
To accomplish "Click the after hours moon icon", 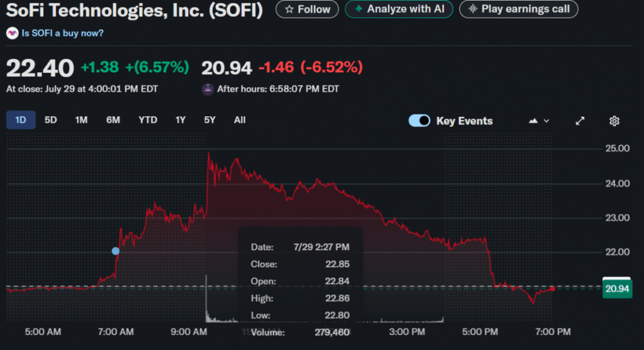I will click(208, 89).
